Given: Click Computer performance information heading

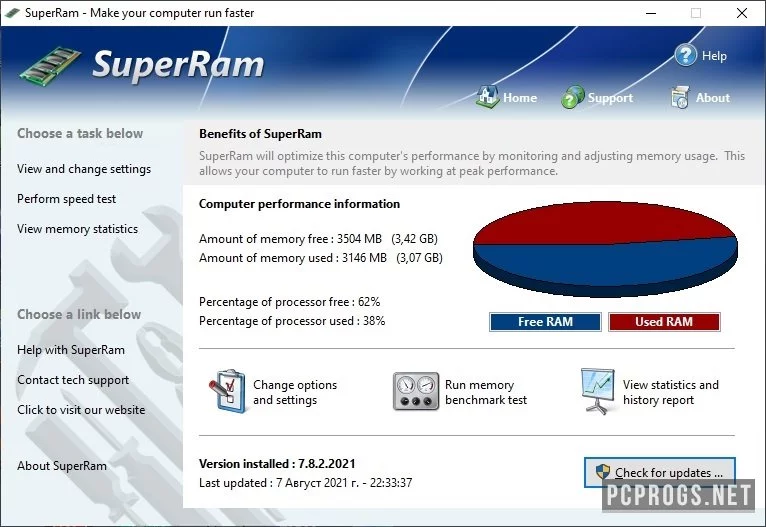Looking at the screenshot, I should point(299,204).
